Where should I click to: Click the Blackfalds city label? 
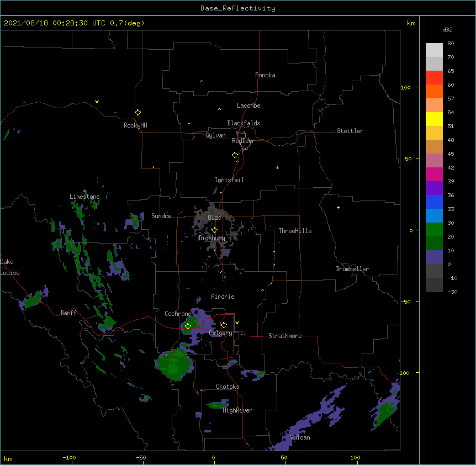coord(244,123)
